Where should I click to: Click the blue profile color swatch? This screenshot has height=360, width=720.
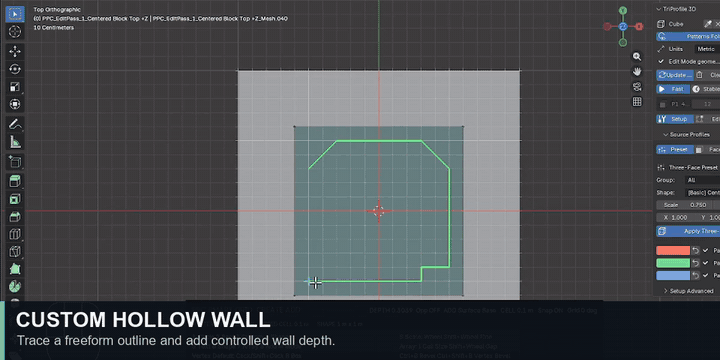click(x=673, y=276)
